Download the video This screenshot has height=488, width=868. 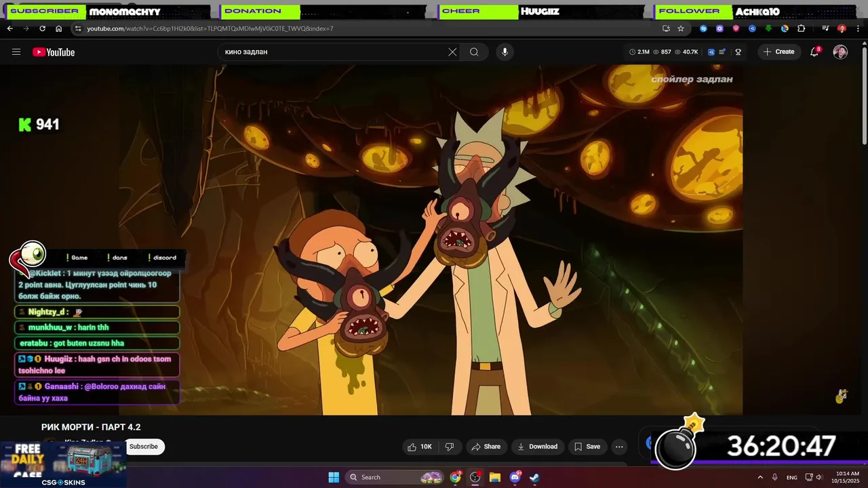[537, 447]
